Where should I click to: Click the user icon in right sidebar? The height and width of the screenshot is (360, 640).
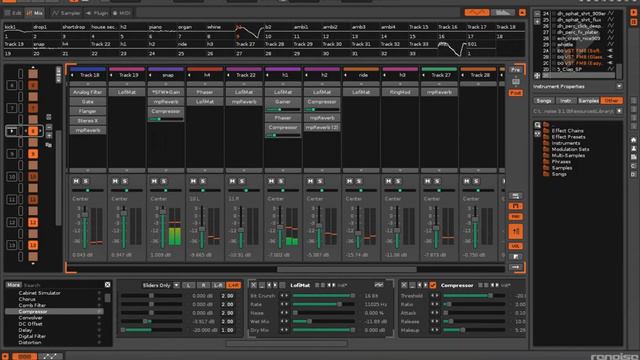tap(633, 149)
